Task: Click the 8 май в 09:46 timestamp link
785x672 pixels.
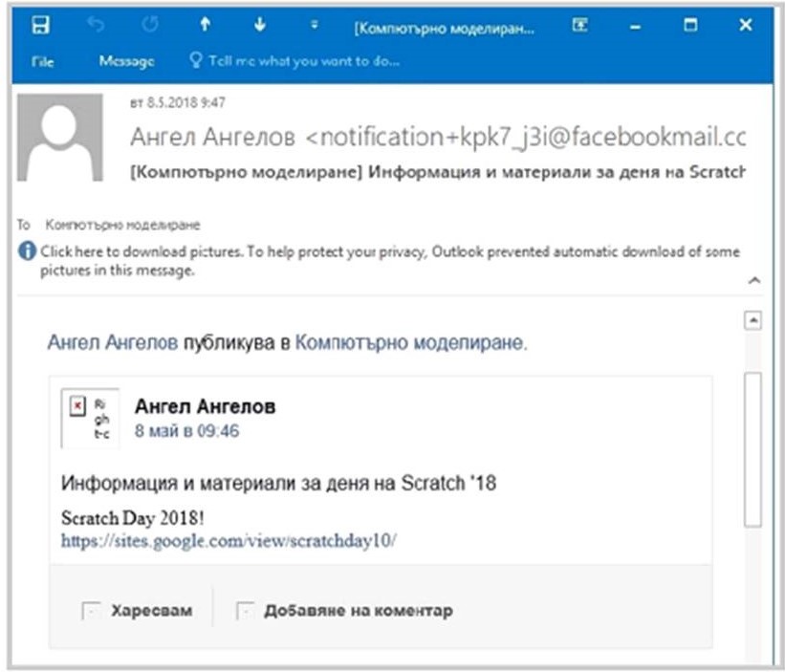Action: click(x=186, y=431)
